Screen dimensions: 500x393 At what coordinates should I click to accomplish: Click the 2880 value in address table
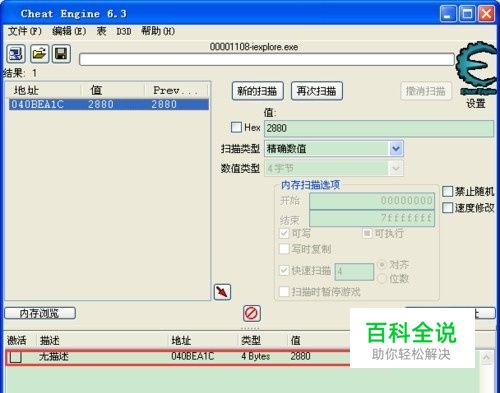[x=300, y=356]
